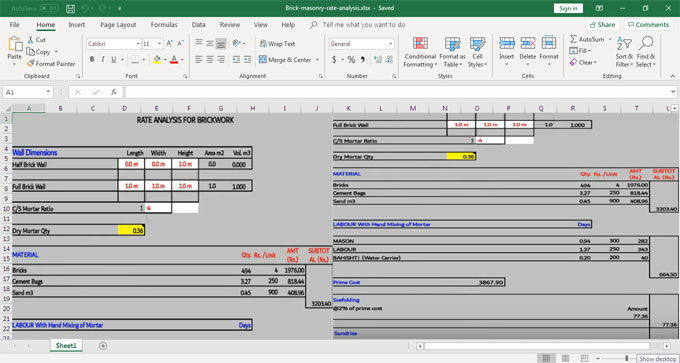The width and height of the screenshot is (680, 363).
Task: Toggle Bold formatting
Action: (92, 59)
